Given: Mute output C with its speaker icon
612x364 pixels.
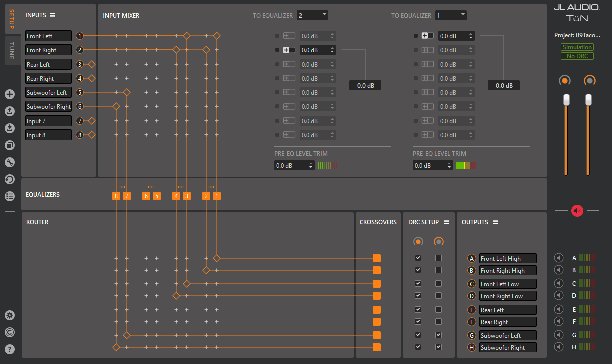Looking at the screenshot, I should tap(559, 283).
